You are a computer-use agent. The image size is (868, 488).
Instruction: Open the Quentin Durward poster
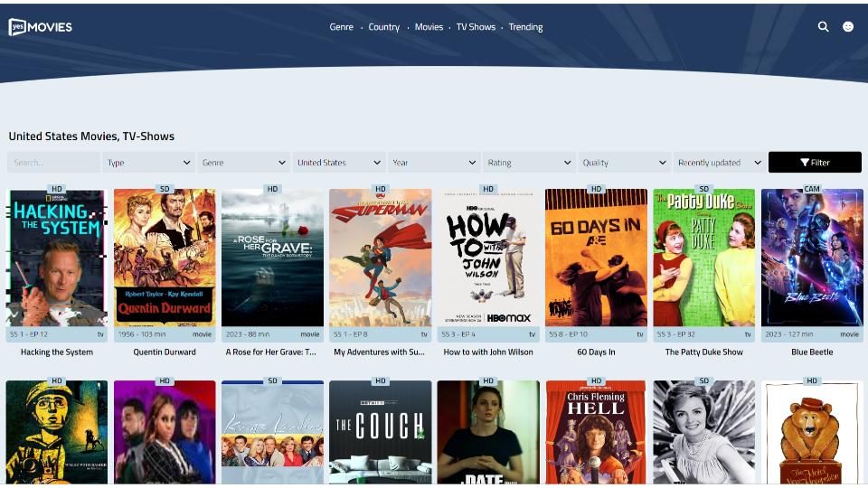165,258
